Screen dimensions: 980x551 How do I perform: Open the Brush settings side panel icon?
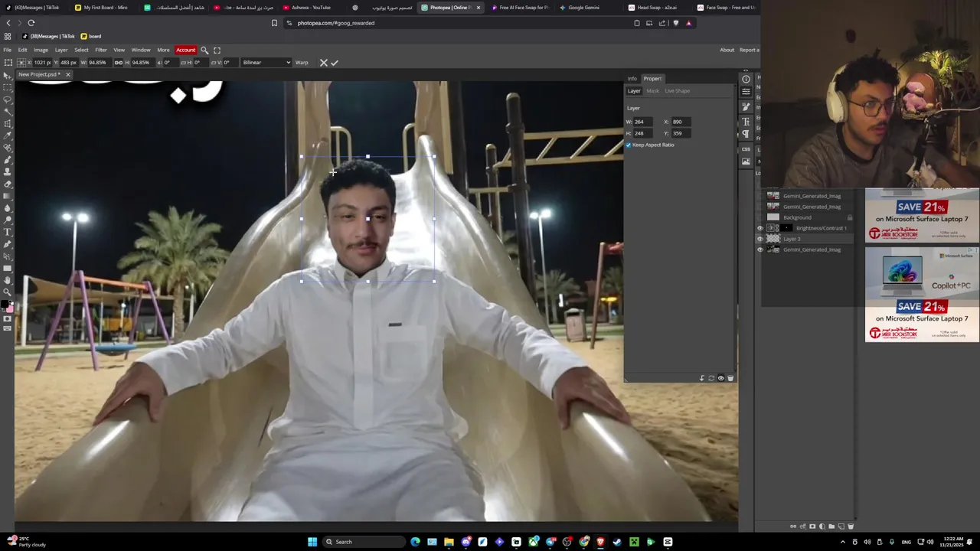point(746,106)
